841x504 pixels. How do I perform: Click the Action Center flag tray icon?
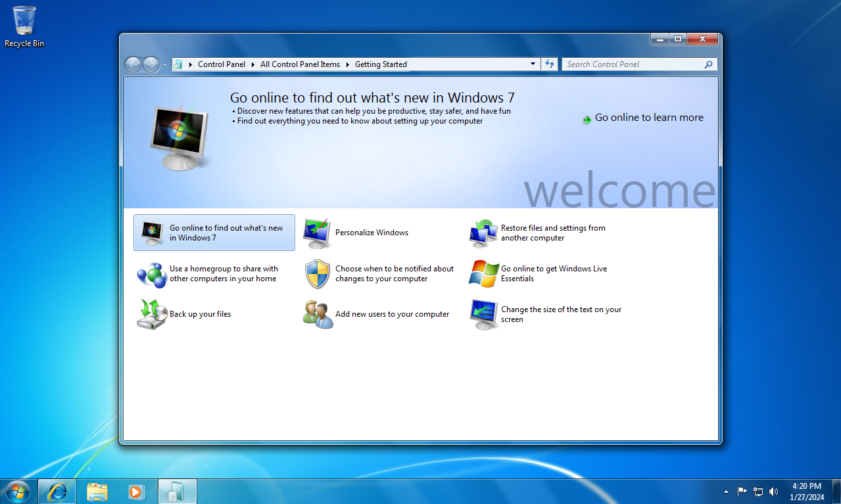click(742, 491)
